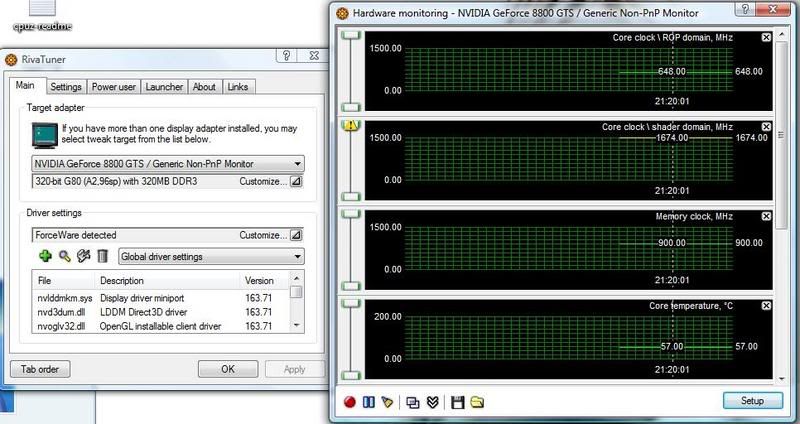Click top slider handle of ROP domain graph
Screen dimensions: 800x424
tap(351, 35)
